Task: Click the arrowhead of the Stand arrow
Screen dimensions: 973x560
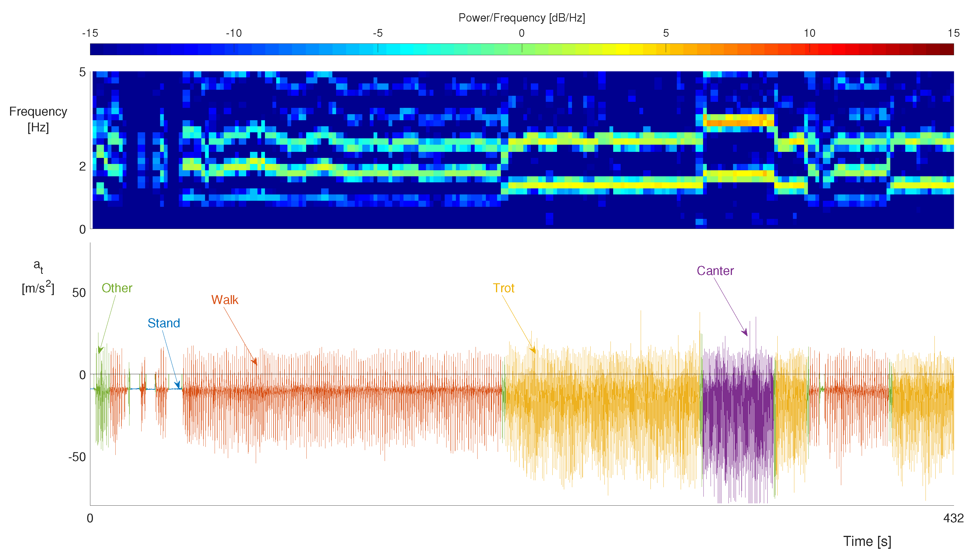Action: click(178, 386)
